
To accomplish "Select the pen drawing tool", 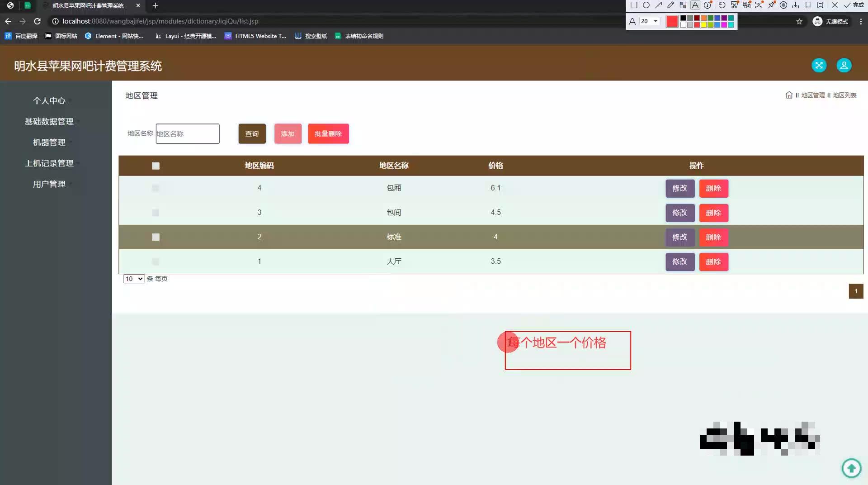I will pos(670,5).
